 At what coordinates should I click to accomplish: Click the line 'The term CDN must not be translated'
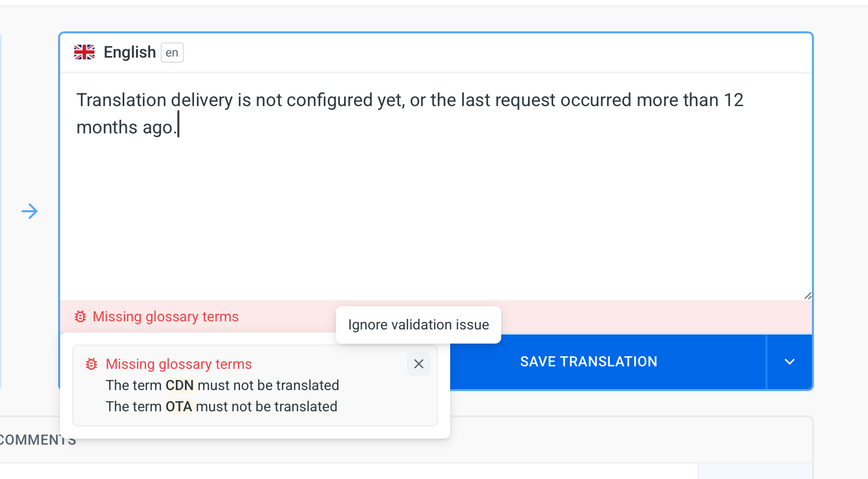(222, 385)
